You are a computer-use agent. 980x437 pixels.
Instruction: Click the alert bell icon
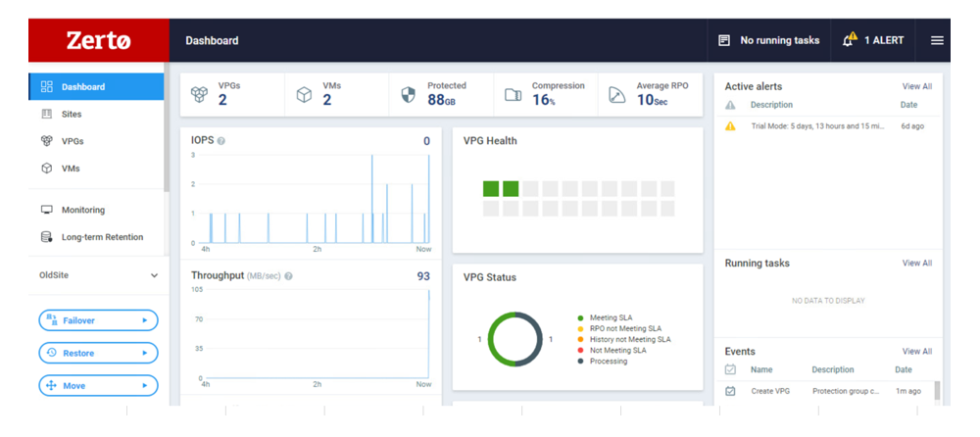click(x=850, y=40)
